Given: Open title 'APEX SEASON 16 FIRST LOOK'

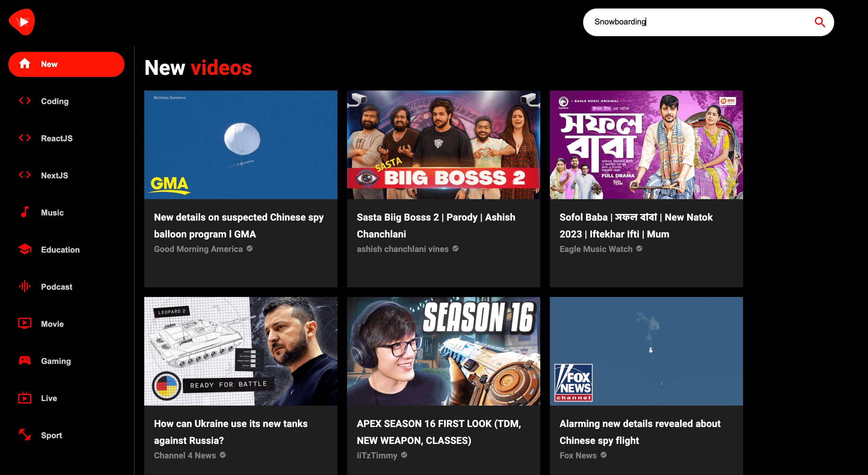Looking at the screenshot, I should (x=439, y=432).
